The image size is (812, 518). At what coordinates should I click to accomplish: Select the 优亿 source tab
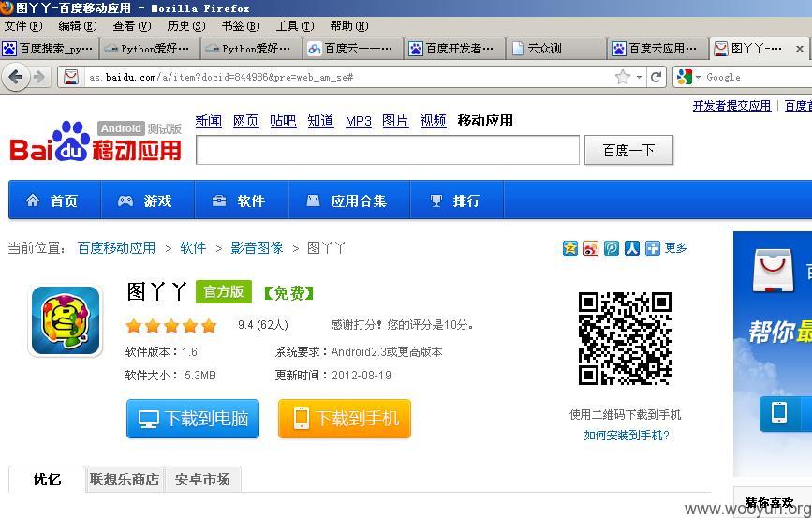47,480
